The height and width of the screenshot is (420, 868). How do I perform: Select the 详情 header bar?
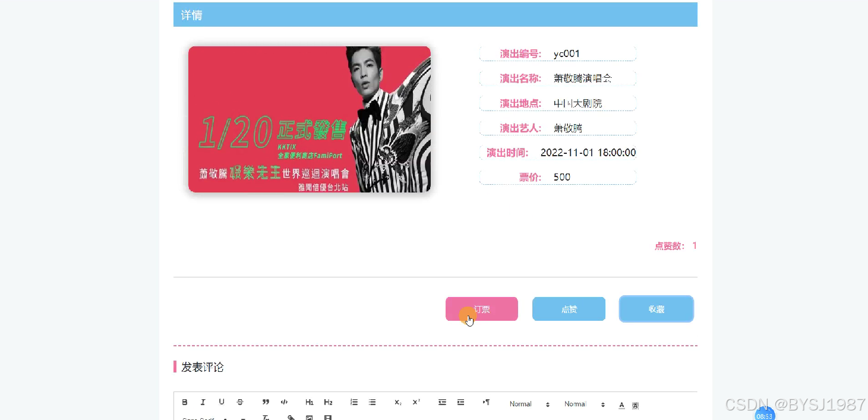tap(435, 15)
